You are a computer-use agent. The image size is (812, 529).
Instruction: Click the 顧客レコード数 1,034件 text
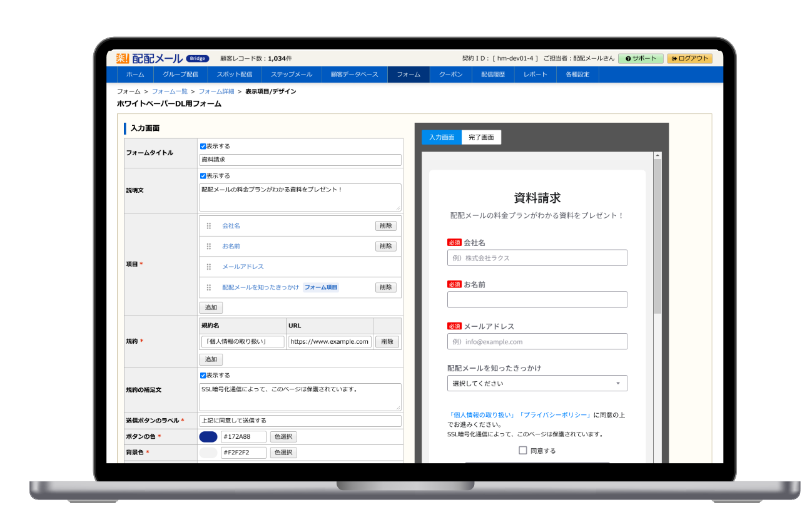[256, 58]
